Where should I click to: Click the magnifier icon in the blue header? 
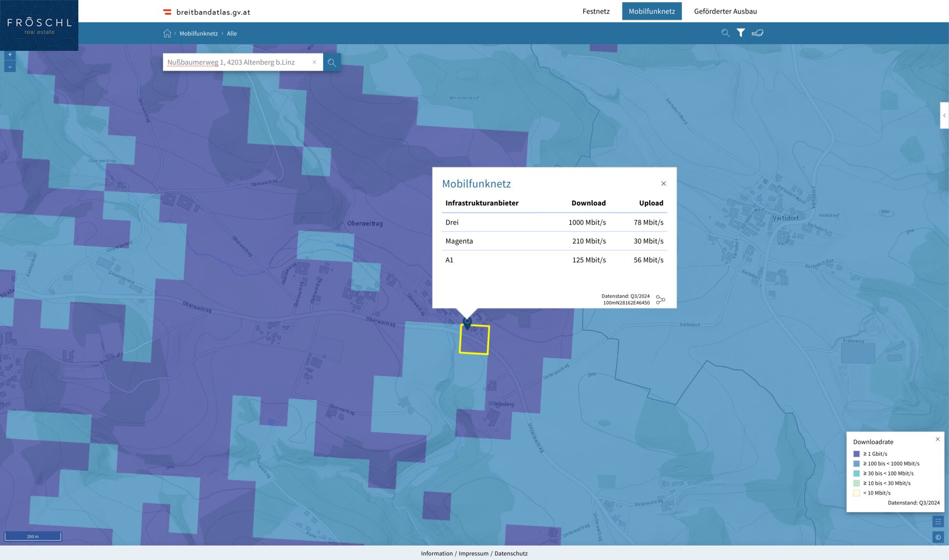pos(725,33)
